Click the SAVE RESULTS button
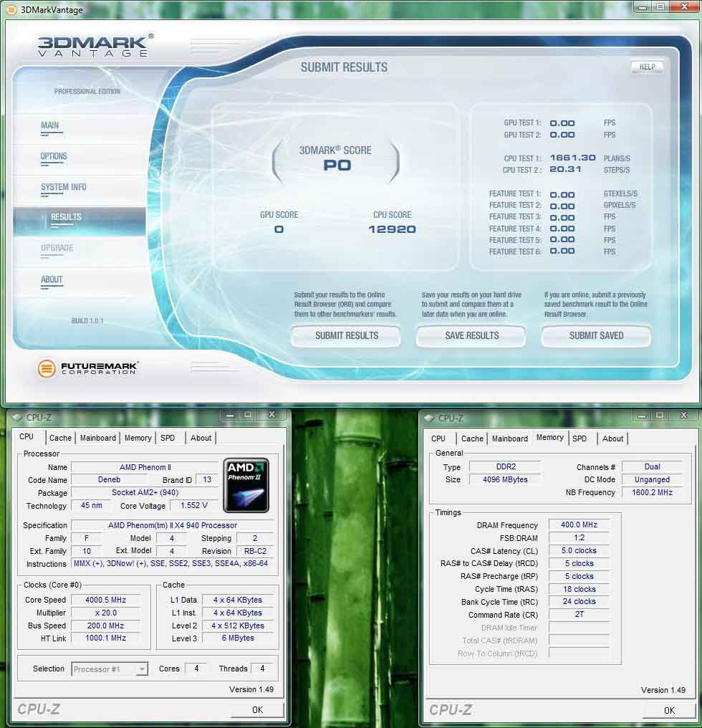702x728 pixels. pos(472,335)
